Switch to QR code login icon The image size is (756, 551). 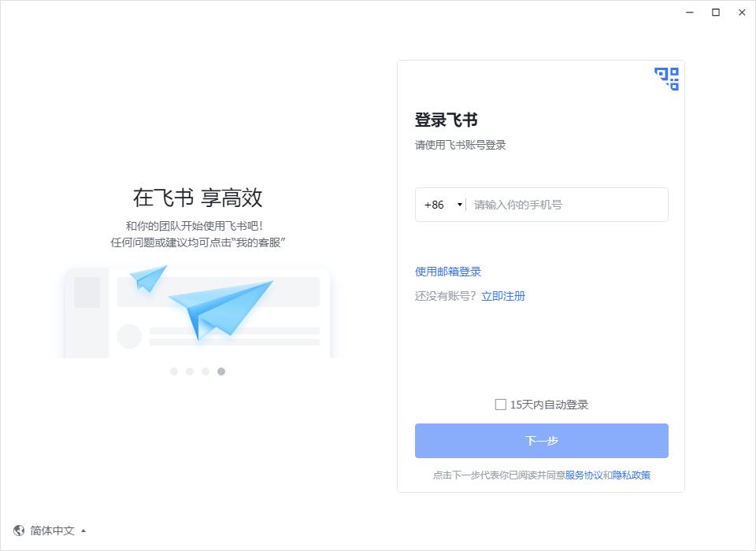(x=666, y=79)
